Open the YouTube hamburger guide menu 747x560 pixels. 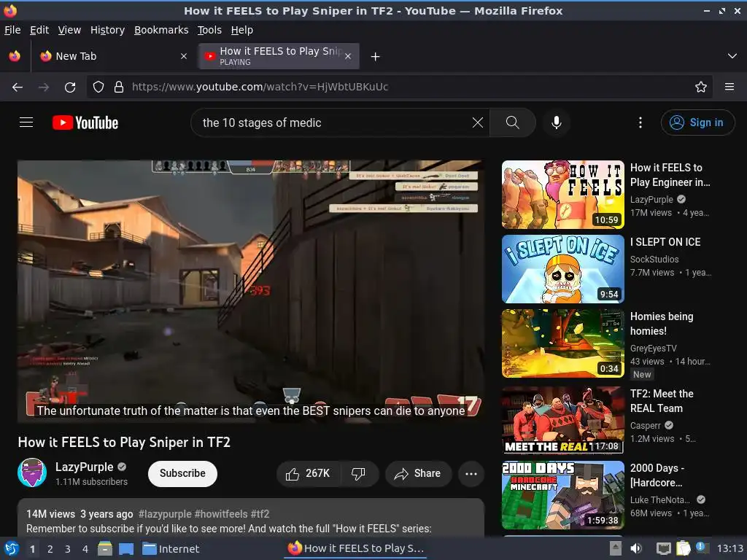coord(26,122)
